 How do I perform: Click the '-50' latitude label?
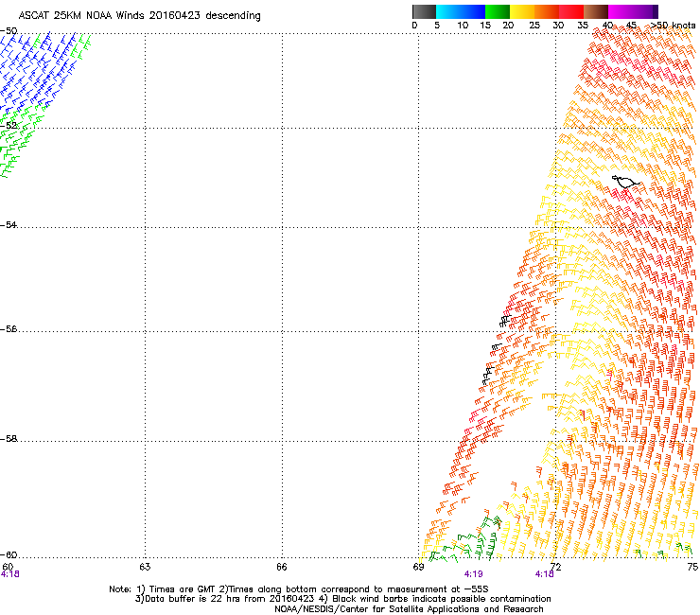point(9,31)
